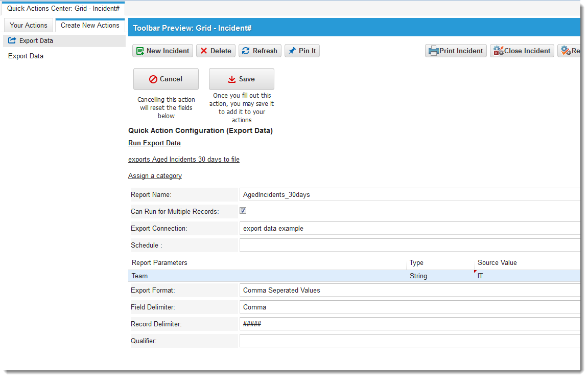Click the Close Incident gear icon
Screen dimensions: 588x378
[498, 51]
